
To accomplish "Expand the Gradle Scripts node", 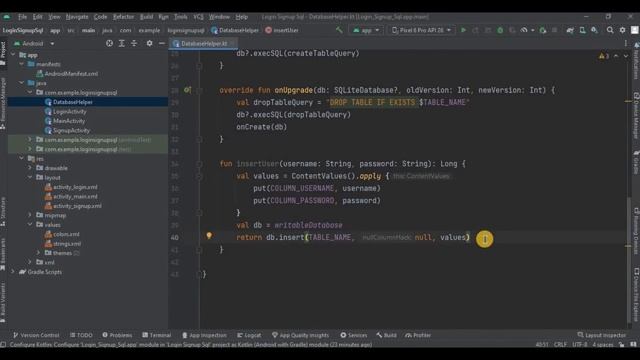I will pos(13,271).
